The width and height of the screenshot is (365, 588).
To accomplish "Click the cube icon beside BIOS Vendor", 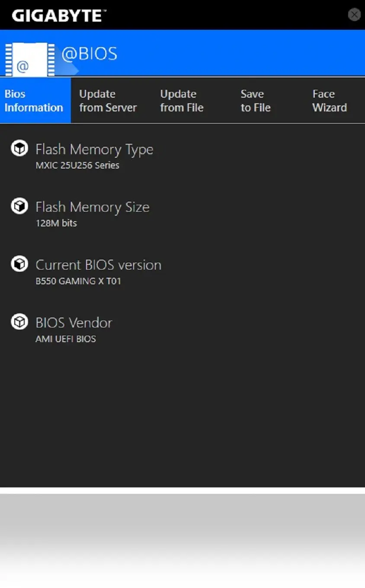I will [19, 321].
